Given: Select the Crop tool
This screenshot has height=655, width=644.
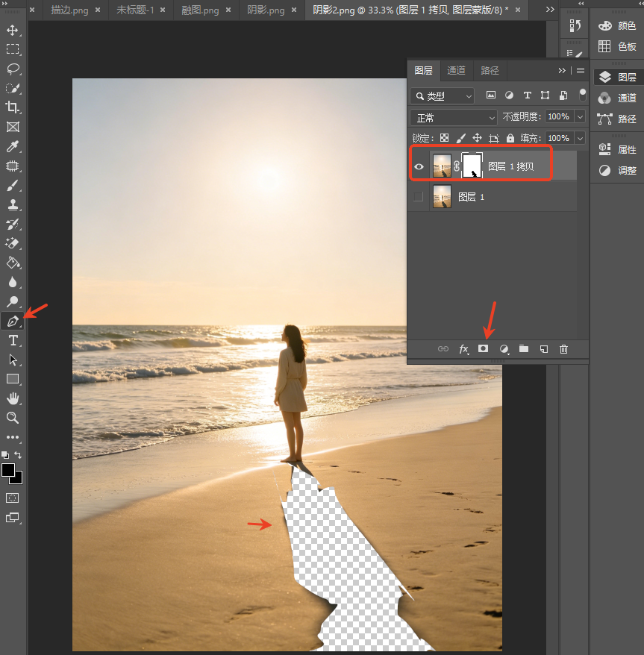Looking at the screenshot, I should click(13, 107).
